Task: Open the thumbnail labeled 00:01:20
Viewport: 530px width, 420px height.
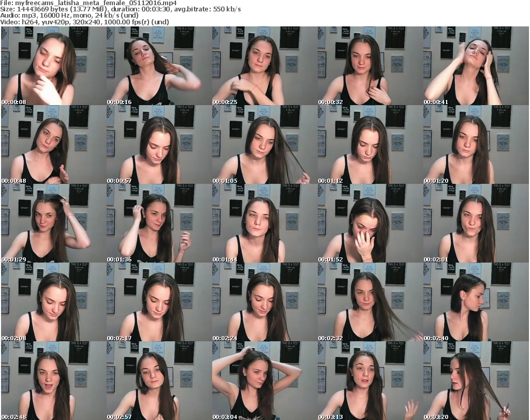Action: tap(476, 144)
